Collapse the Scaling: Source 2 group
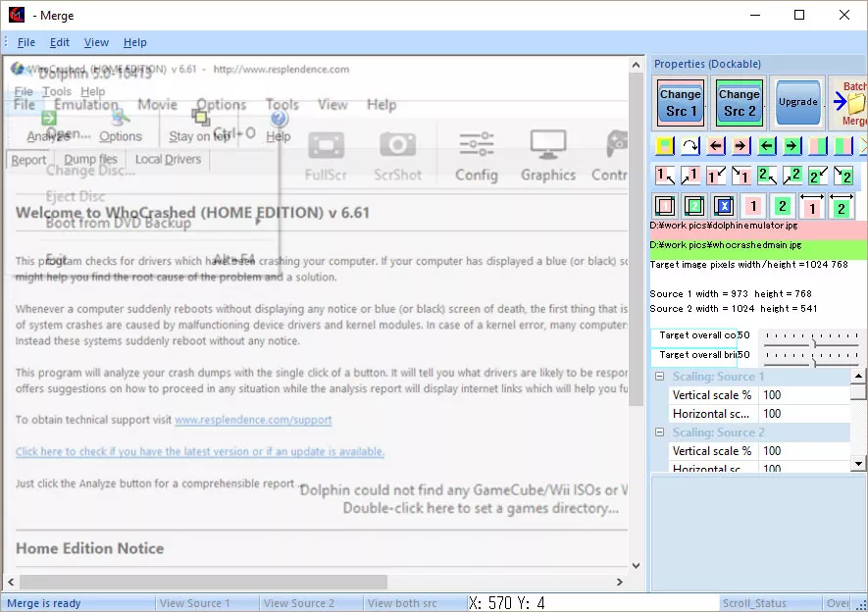This screenshot has width=868, height=612. coord(659,433)
